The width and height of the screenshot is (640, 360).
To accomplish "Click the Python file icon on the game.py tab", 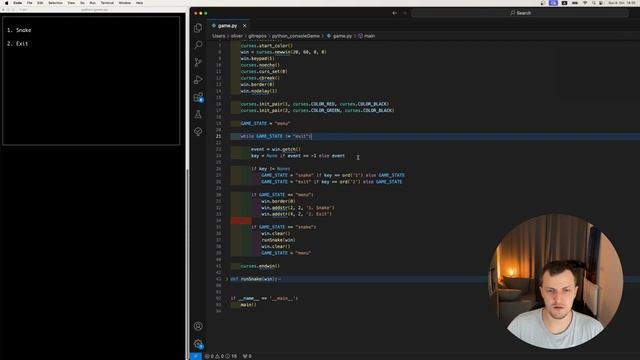I will click(x=214, y=26).
